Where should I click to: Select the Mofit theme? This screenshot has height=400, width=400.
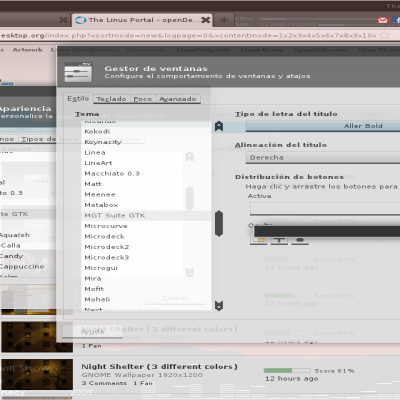coord(147,289)
